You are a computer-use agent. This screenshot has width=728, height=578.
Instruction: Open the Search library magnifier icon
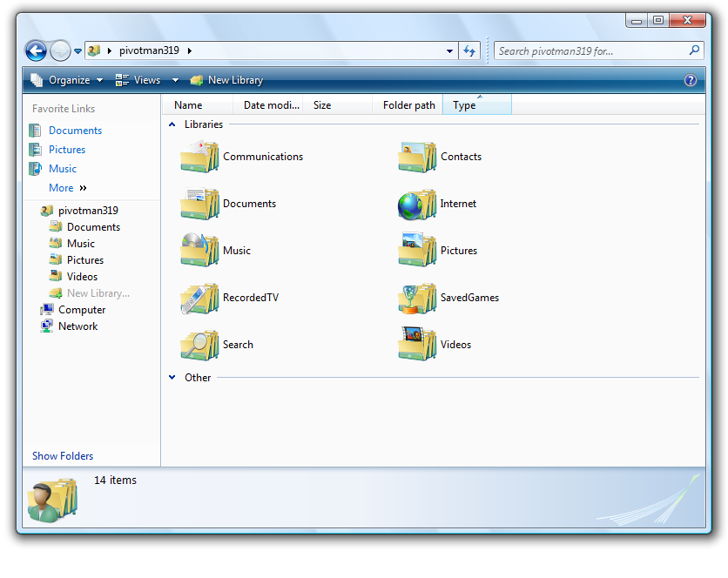click(199, 345)
